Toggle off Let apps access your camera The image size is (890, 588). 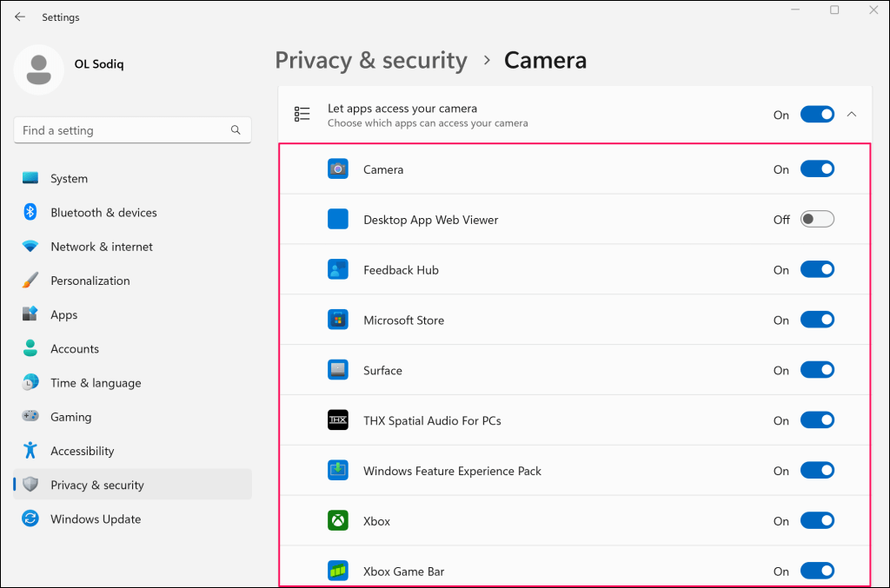[x=817, y=115]
